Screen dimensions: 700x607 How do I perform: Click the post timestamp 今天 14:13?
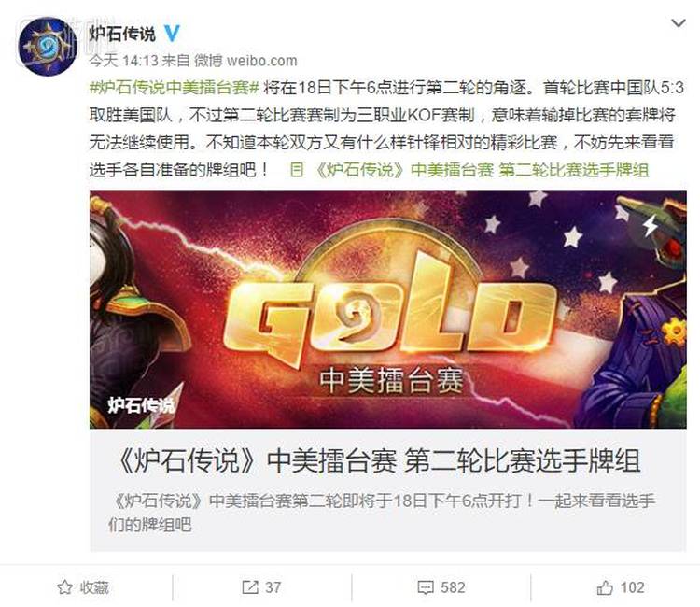point(123,61)
